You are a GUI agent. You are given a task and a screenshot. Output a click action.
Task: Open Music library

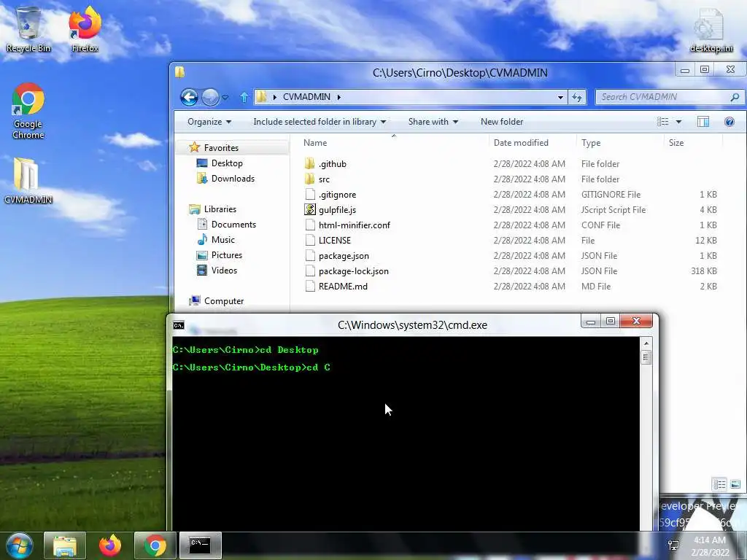(222, 239)
